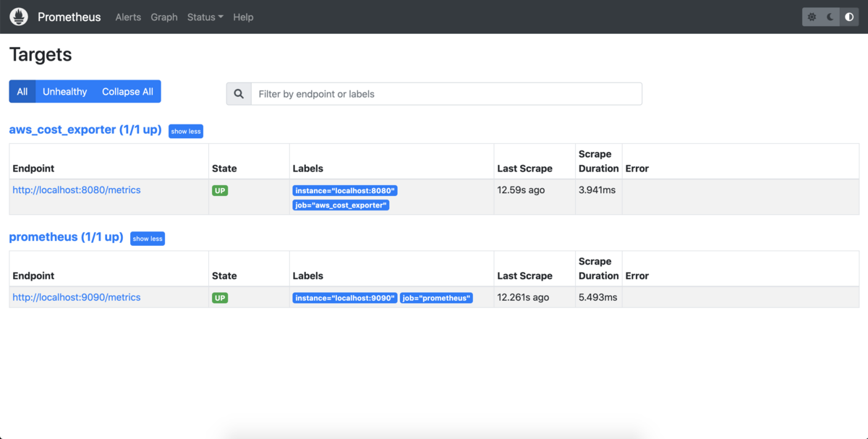Image resolution: width=868 pixels, height=439 pixels.
Task: Click the Prometheus brand title text
Action: pos(69,17)
